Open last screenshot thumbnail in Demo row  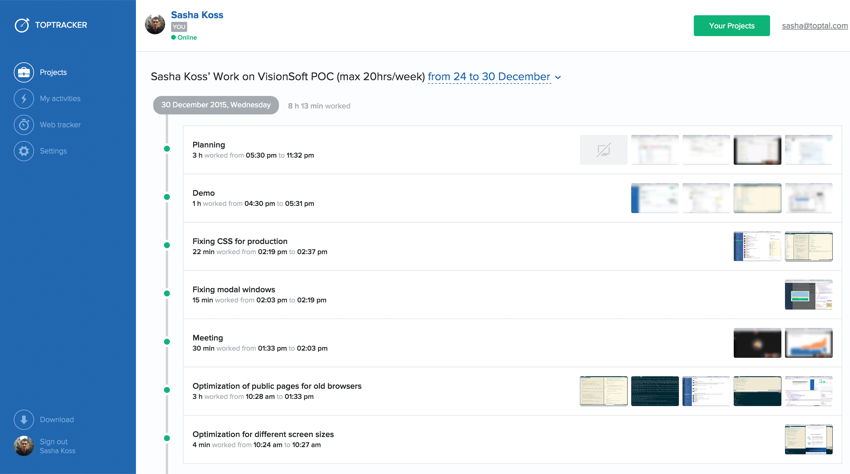808,198
